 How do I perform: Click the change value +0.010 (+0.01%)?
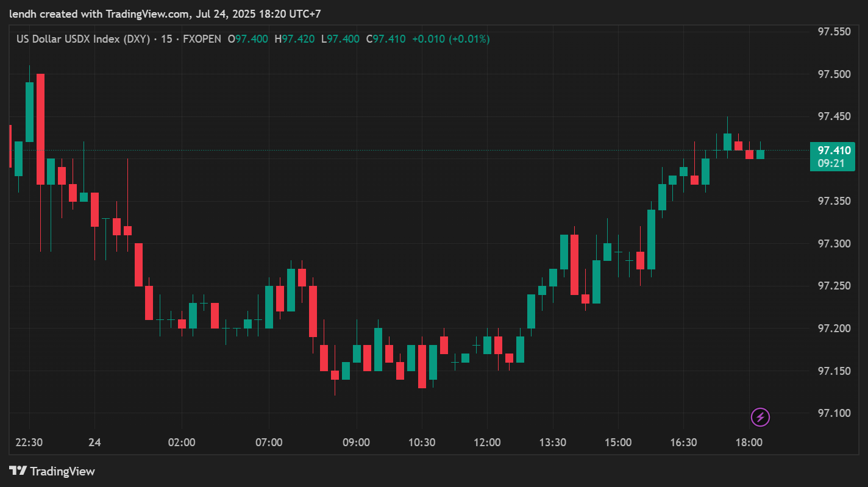(x=450, y=39)
